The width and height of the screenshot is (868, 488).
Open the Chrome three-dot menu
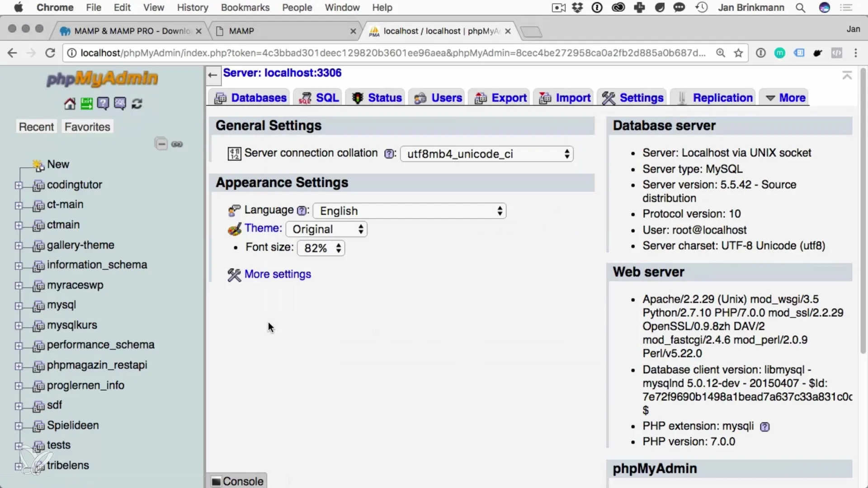click(x=856, y=53)
